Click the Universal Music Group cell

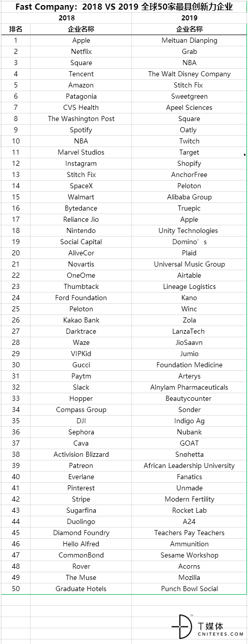pyautogui.click(x=189, y=264)
